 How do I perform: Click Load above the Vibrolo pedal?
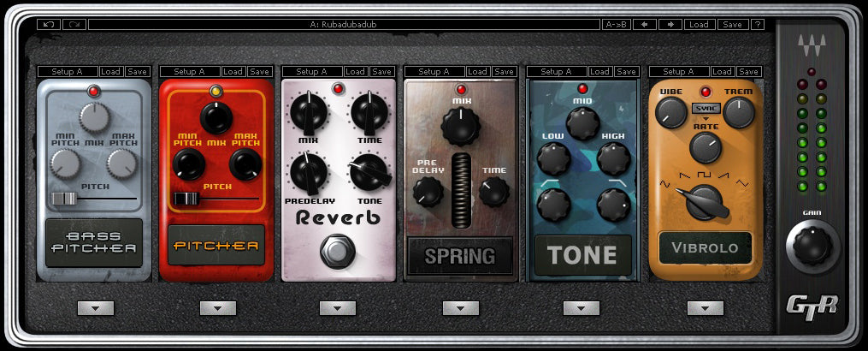(723, 72)
